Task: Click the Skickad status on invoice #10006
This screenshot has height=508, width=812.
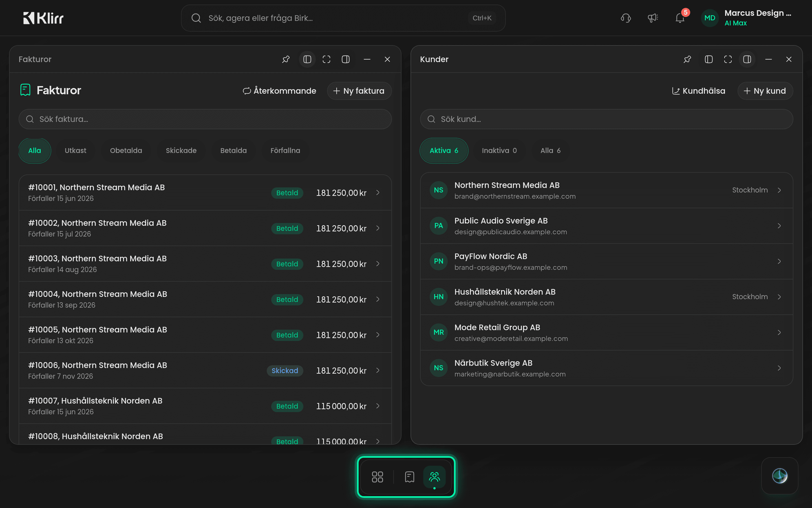Action: (x=284, y=371)
